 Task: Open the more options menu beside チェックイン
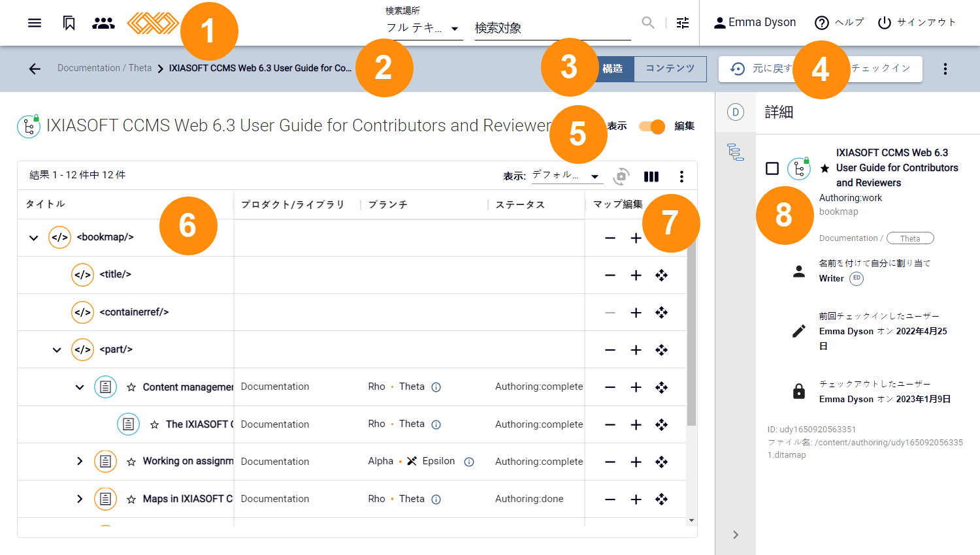click(x=945, y=69)
